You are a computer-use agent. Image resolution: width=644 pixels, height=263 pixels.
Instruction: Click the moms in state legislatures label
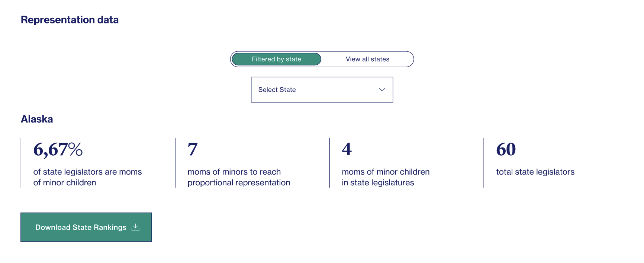386,177
